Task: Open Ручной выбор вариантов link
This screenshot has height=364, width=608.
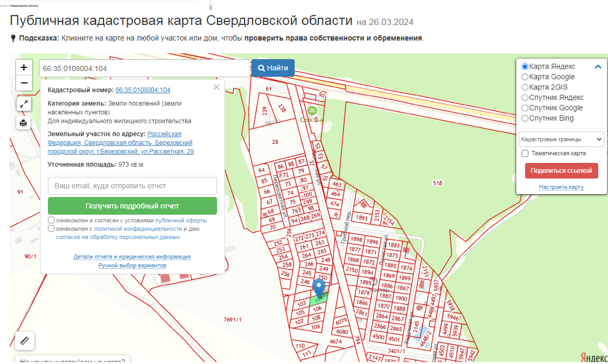Action: 132,265
